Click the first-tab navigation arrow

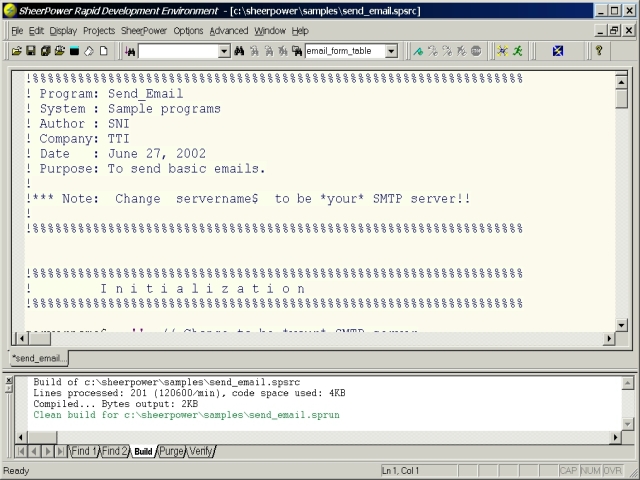coord(21,451)
